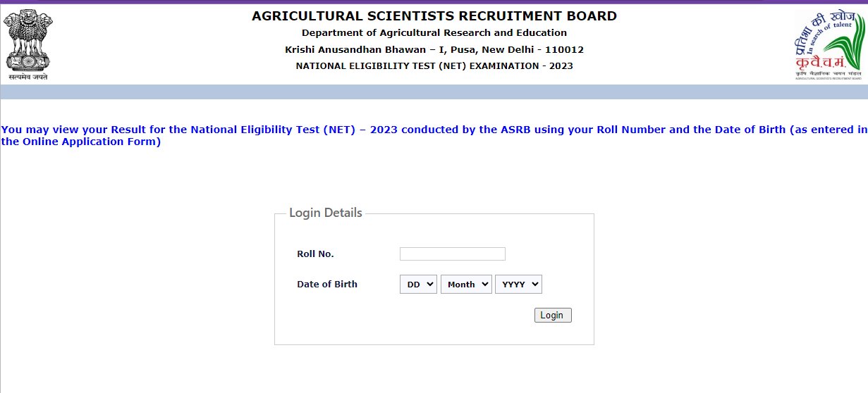Click the Hindi caption beneath the ASRB logo

tap(829, 73)
